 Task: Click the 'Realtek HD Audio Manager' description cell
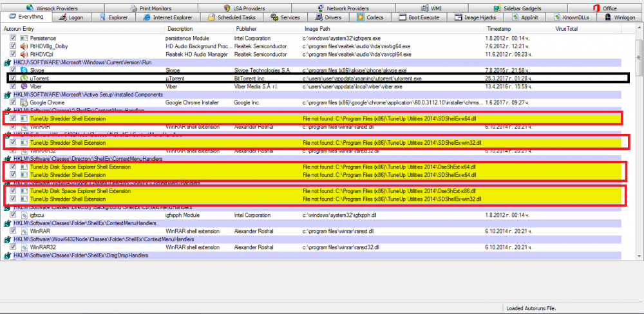196,54
